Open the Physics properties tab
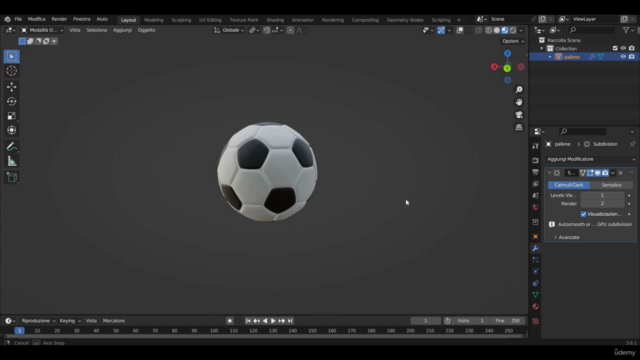Image resolution: width=640 pixels, height=360 pixels. (x=536, y=271)
